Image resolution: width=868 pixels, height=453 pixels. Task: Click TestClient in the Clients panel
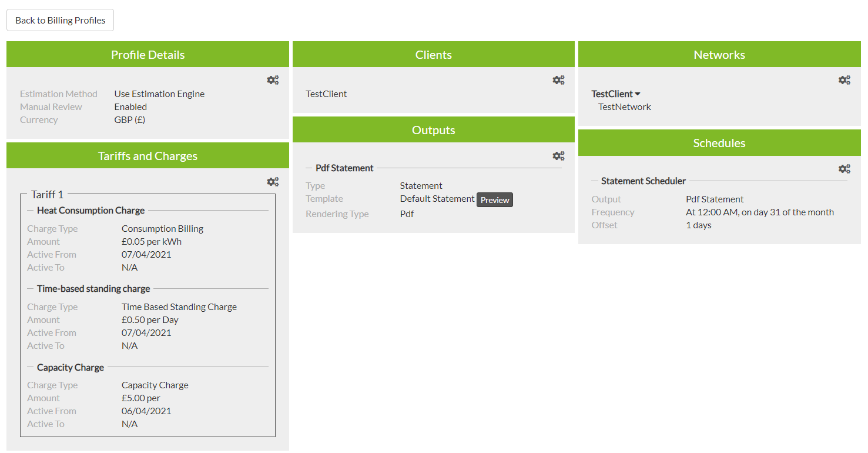tap(326, 94)
